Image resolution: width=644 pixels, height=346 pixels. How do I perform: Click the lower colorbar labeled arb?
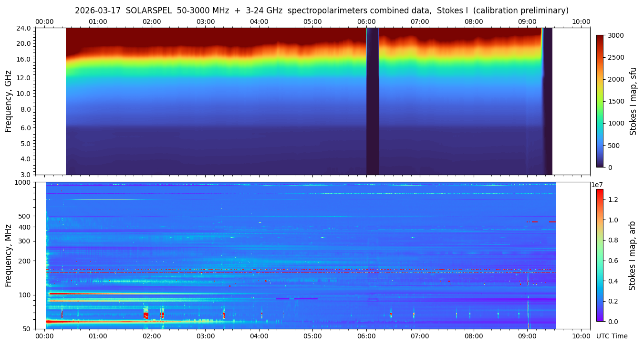(600, 255)
